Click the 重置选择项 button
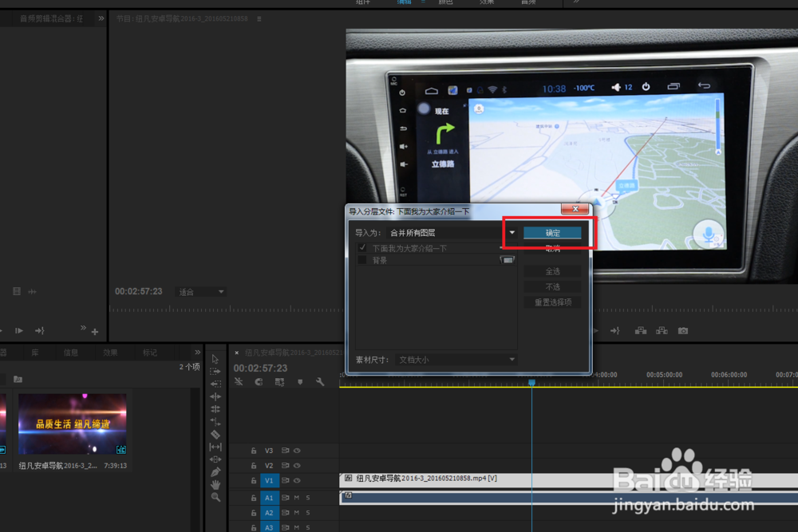This screenshot has width=798, height=532. tap(553, 302)
